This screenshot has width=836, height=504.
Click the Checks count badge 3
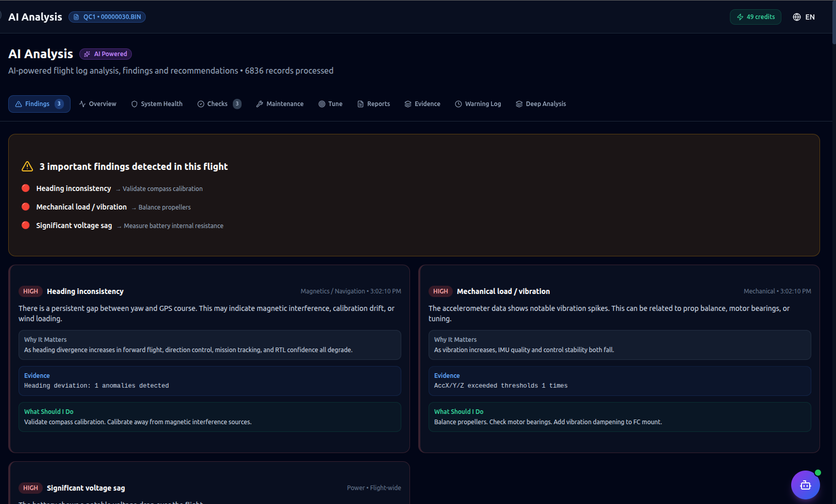pyautogui.click(x=237, y=104)
